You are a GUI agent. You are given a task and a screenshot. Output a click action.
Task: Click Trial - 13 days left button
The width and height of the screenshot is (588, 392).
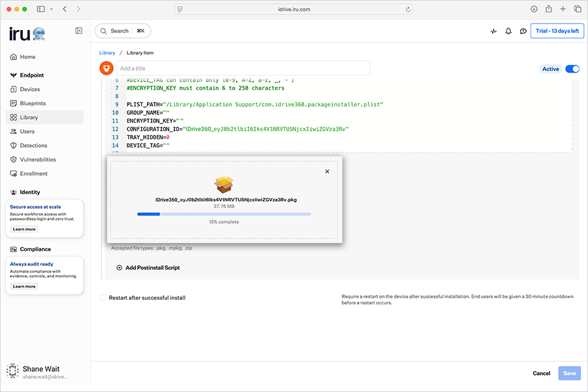557,31
